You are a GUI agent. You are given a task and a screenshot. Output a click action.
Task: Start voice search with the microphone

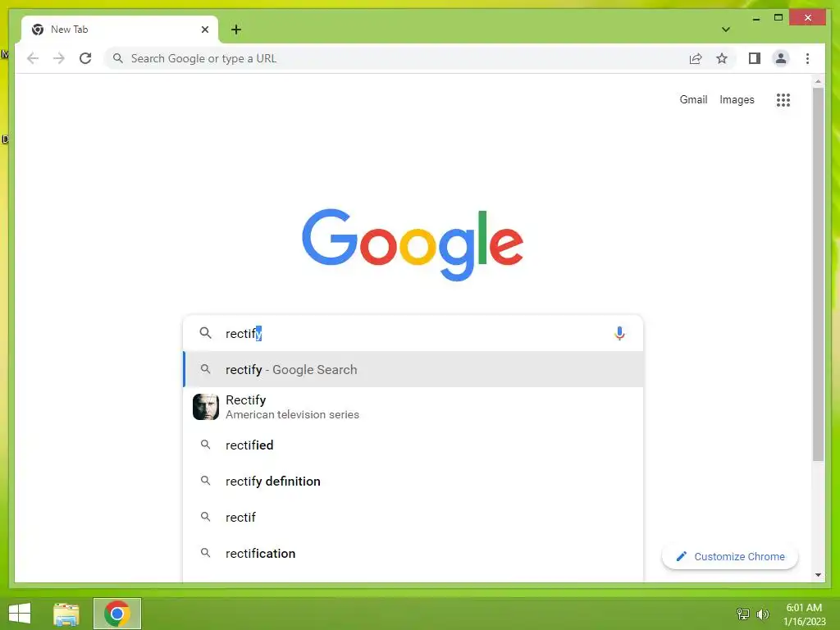[x=619, y=333]
